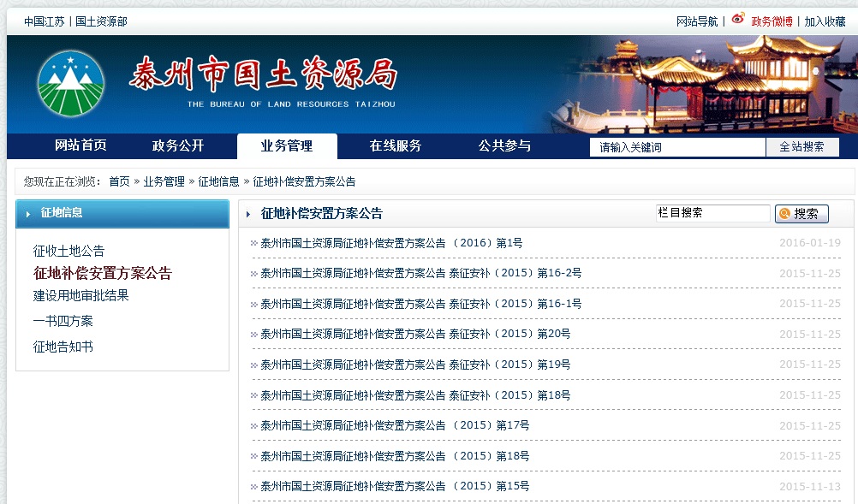Click the magnifier 搜索 button
Image resolution: width=858 pixels, height=504 pixels.
click(801, 214)
